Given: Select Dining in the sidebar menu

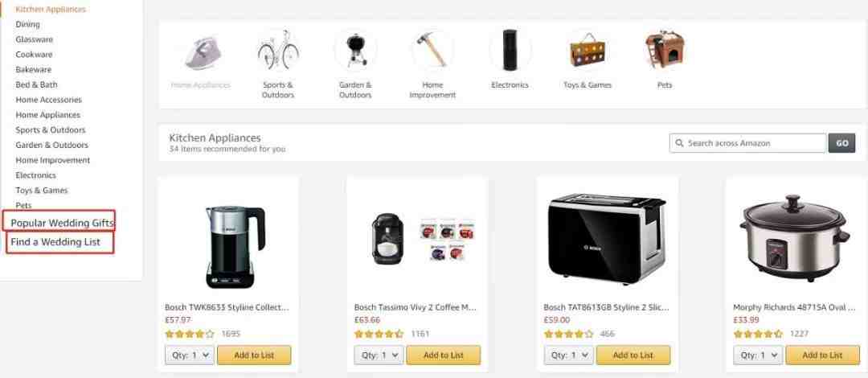Looking at the screenshot, I should click(x=27, y=24).
